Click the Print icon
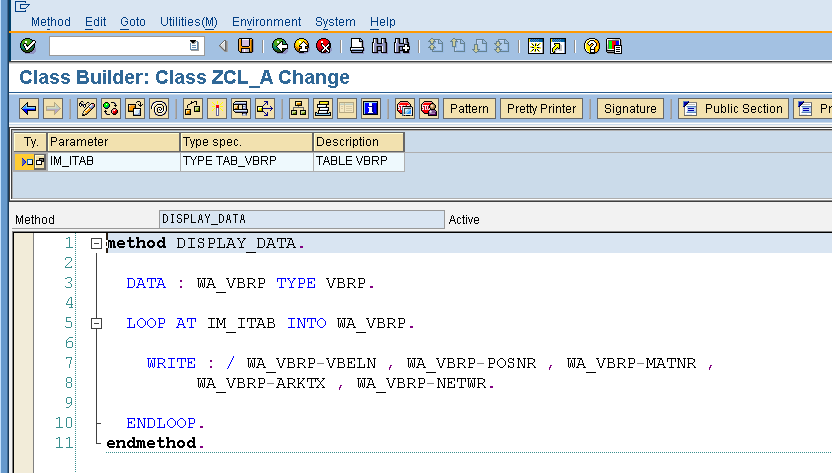 point(357,46)
